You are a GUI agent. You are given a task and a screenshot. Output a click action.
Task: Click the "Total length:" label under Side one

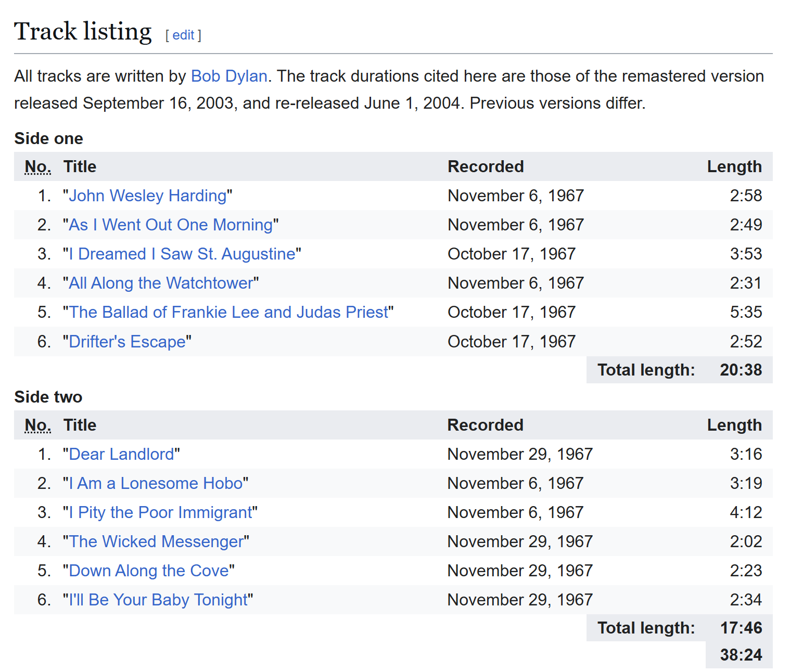646,370
